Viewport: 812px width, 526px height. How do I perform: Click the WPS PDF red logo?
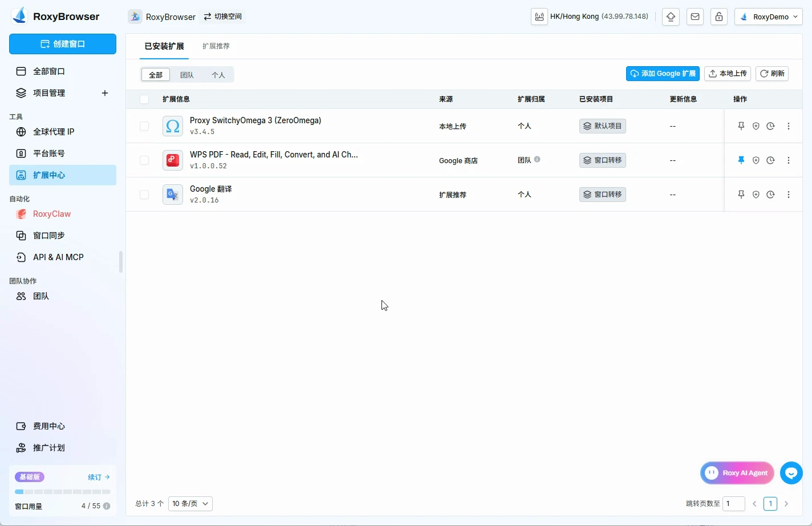(173, 160)
